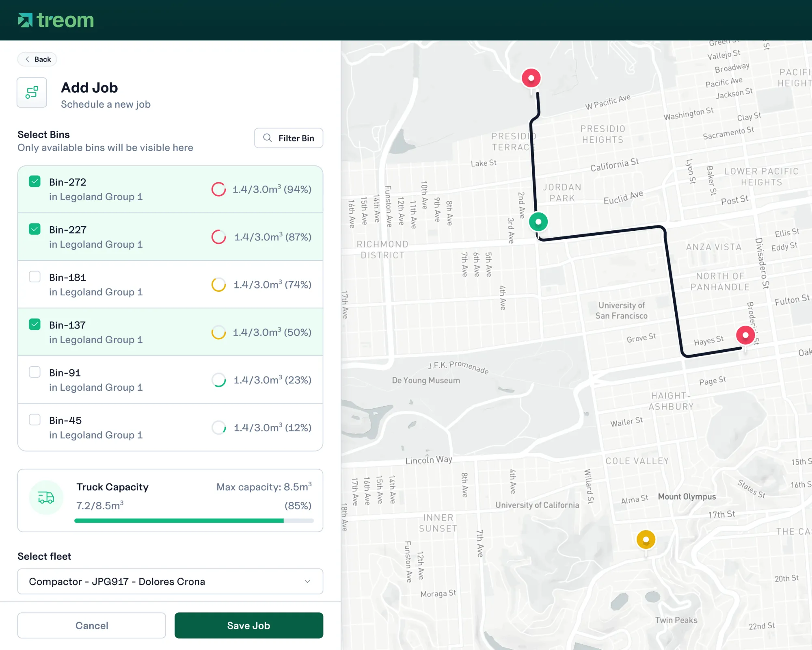The height and width of the screenshot is (650, 812).
Task: Click the Max capacity: 8.5m³ text
Action: (264, 487)
